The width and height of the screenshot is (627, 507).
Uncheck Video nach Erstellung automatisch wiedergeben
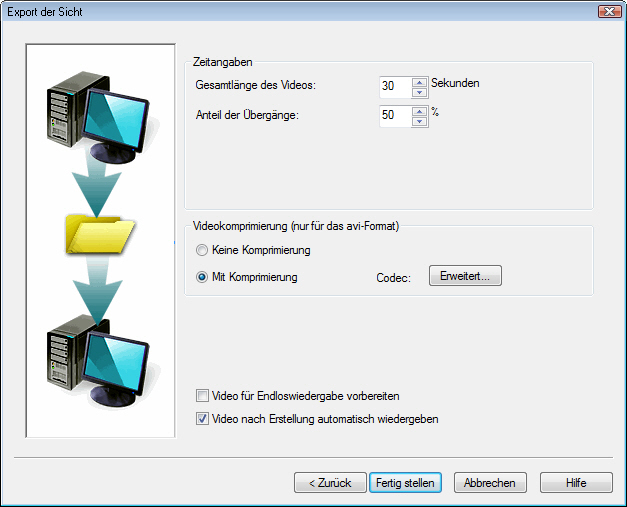click(x=202, y=419)
